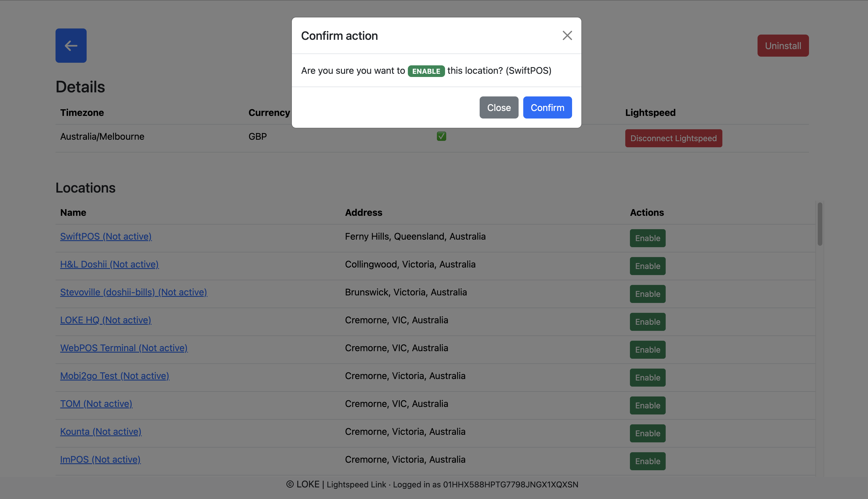Screen dimensions: 868x499
Task: Open the H&L Doshii (Not active) link
Action: 109,264
